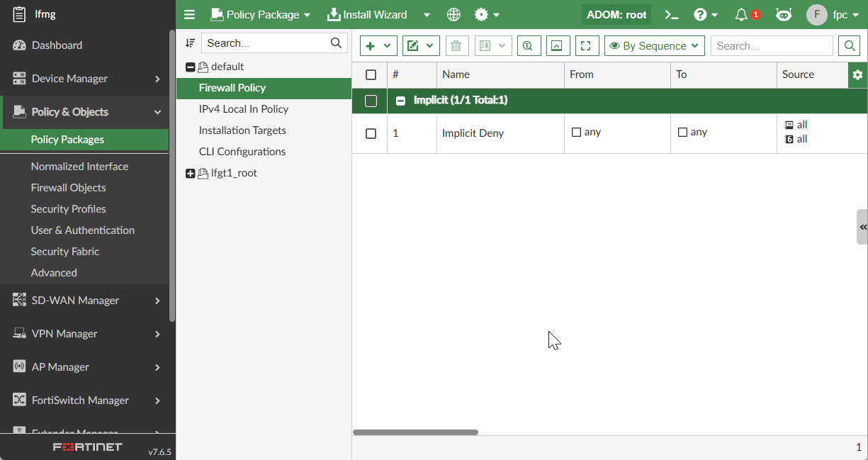Click the fpc user avatar
This screenshot has height=460, width=868.
(x=817, y=14)
